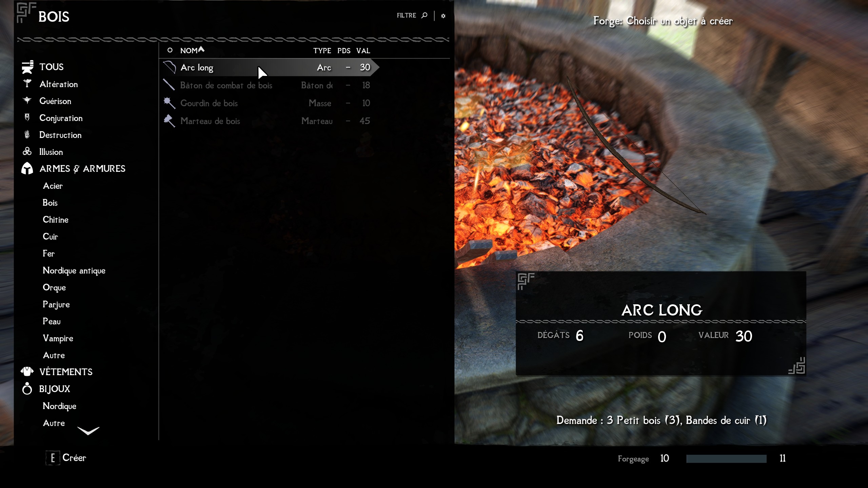The width and height of the screenshot is (868, 488).
Task: Select the Bois subcategory
Action: coord(50,203)
